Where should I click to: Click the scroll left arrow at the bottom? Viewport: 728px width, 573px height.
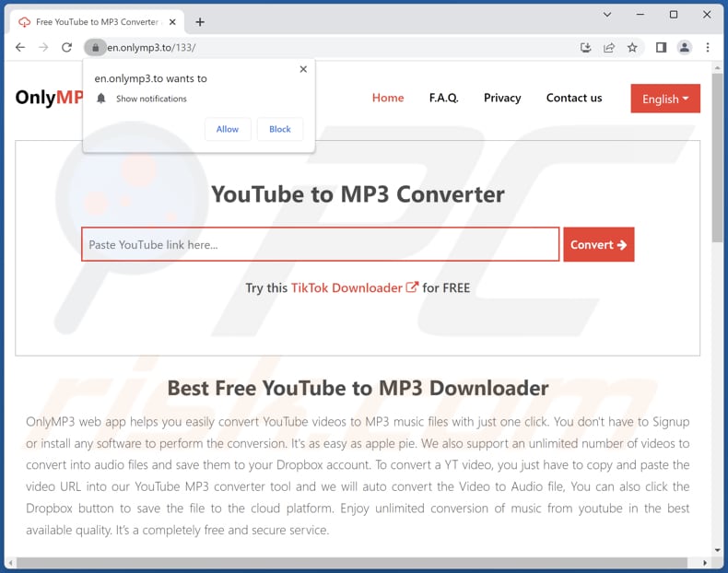click(x=11, y=563)
